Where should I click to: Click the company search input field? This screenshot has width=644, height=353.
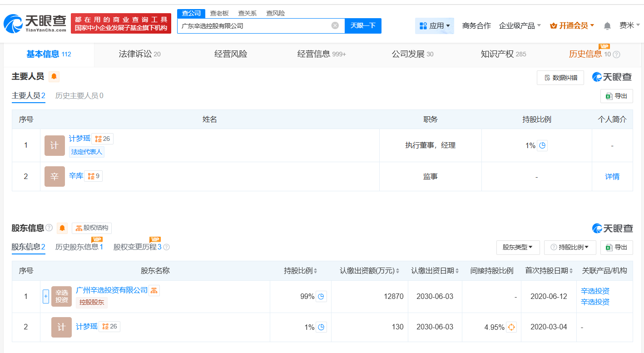point(254,26)
